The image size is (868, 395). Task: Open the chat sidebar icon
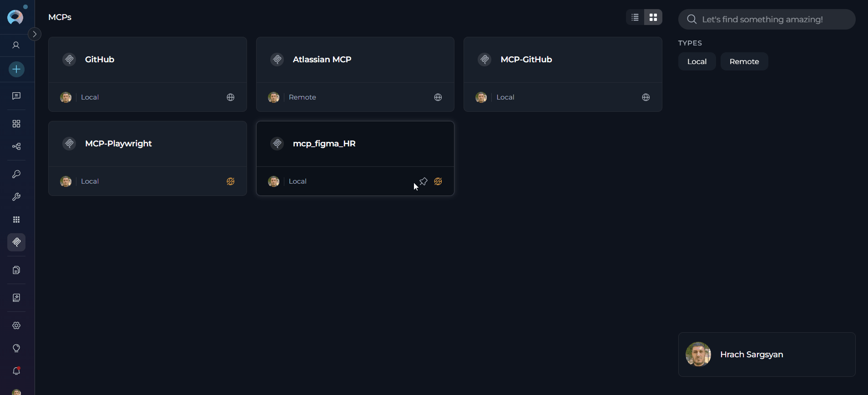[x=16, y=96]
